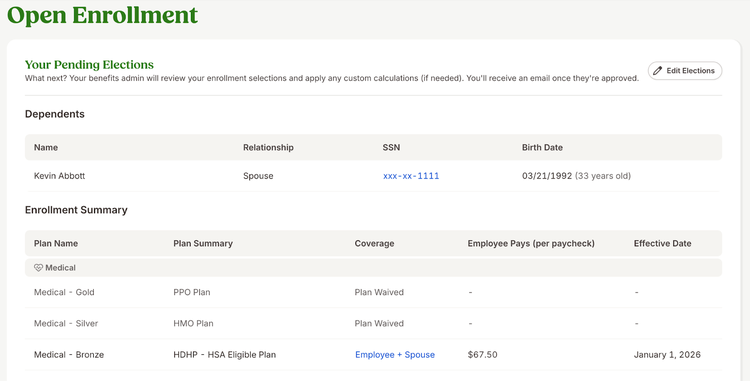
Task: Click the Edit Elections button
Action: pyautogui.click(x=684, y=71)
